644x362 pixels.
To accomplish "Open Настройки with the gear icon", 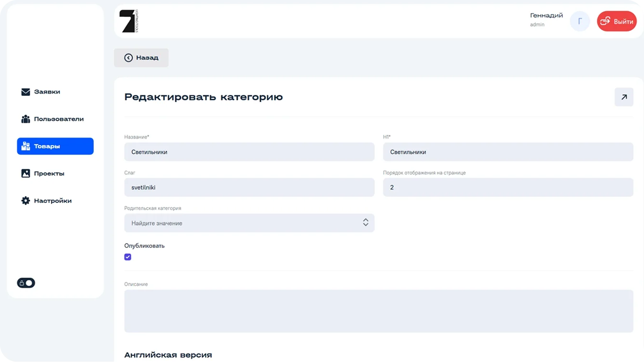I will [x=25, y=200].
